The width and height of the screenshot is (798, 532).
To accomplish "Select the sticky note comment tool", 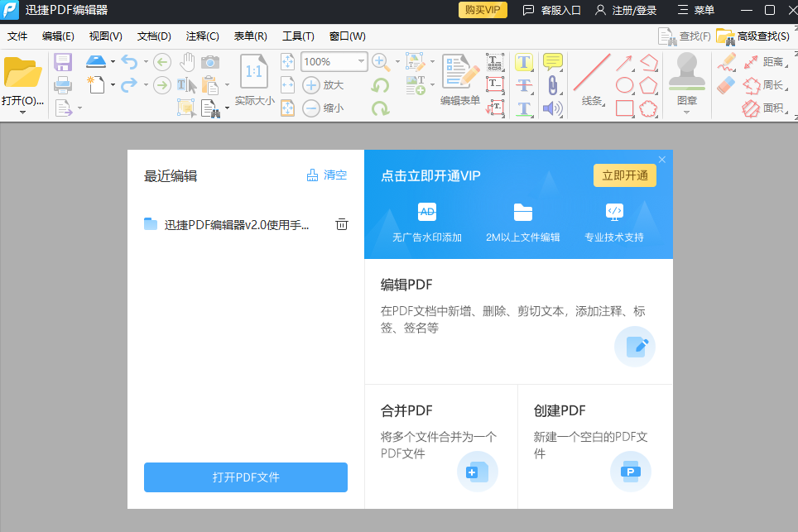I will click(x=552, y=61).
